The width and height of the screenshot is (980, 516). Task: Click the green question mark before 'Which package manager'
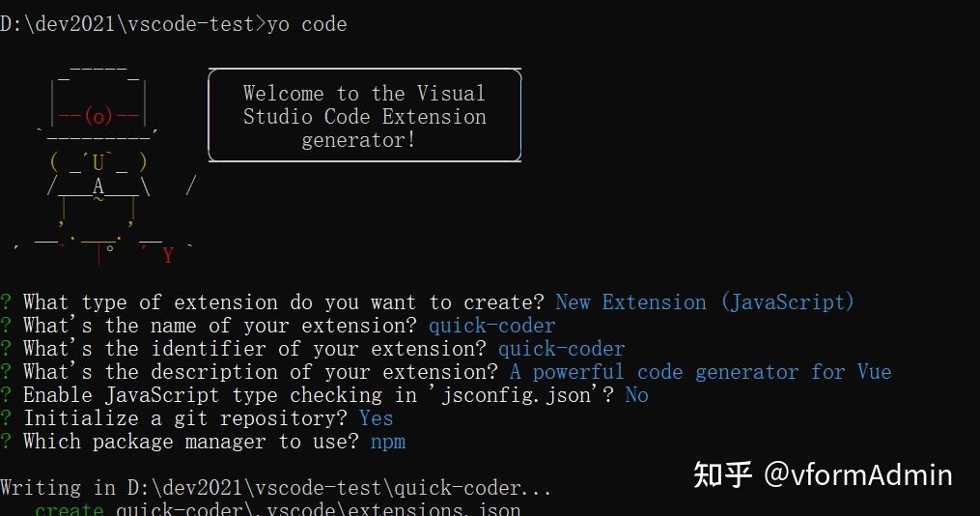[6, 442]
